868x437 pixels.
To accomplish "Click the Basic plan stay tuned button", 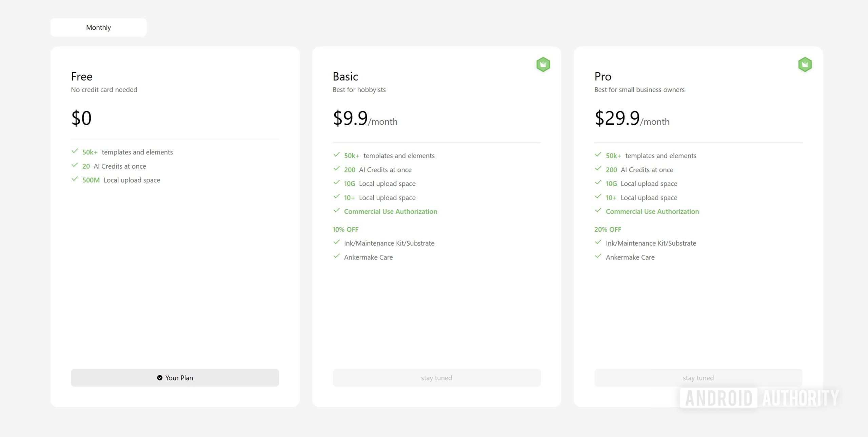I will click(x=436, y=378).
